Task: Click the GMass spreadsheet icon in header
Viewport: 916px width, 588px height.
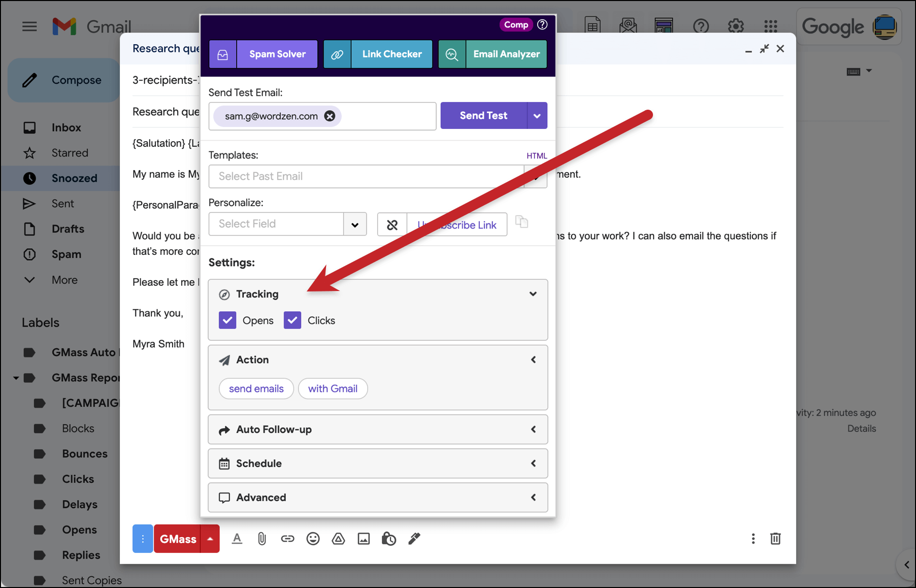Action: (593, 25)
